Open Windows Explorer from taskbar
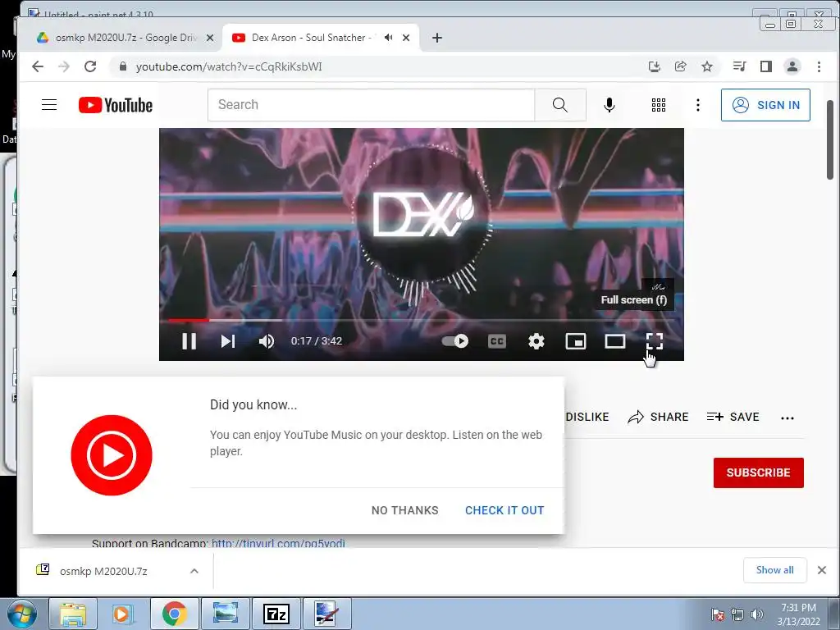 73,614
